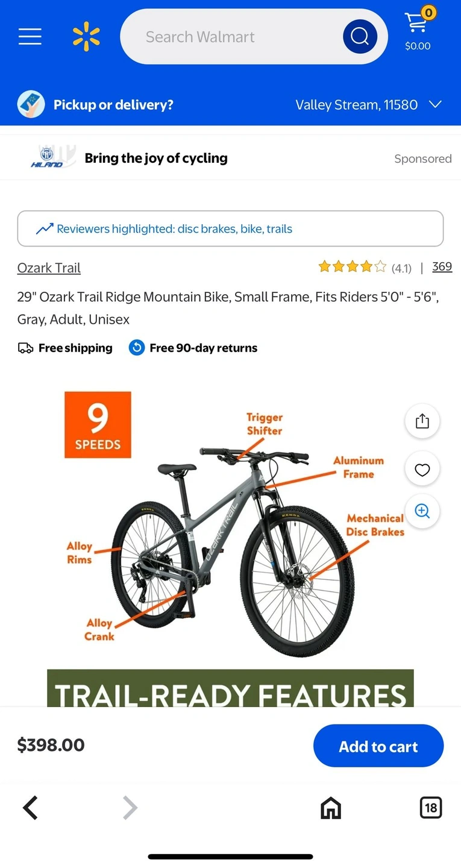This screenshot has height=868, width=461.
Task: View the 369 reviews
Action: click(x=442, y=266)
